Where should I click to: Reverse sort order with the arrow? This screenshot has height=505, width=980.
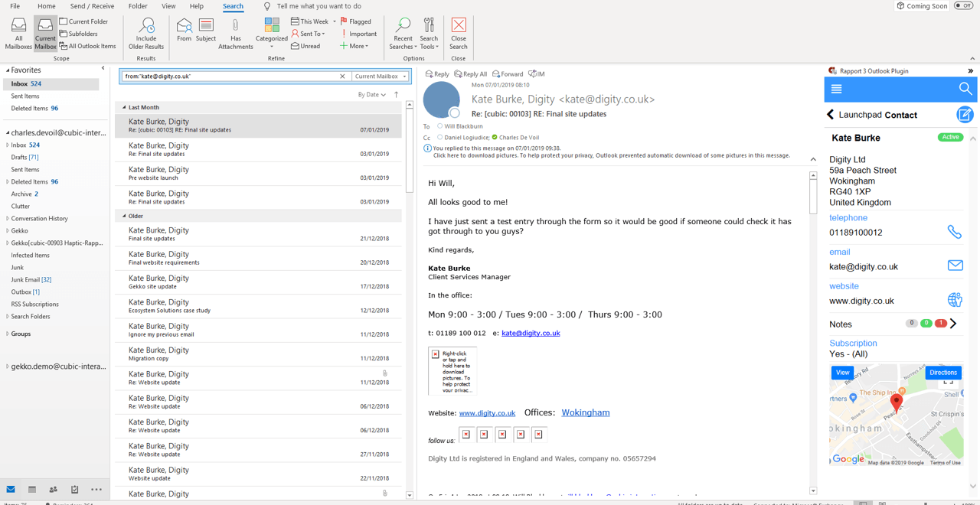[396, 95]
